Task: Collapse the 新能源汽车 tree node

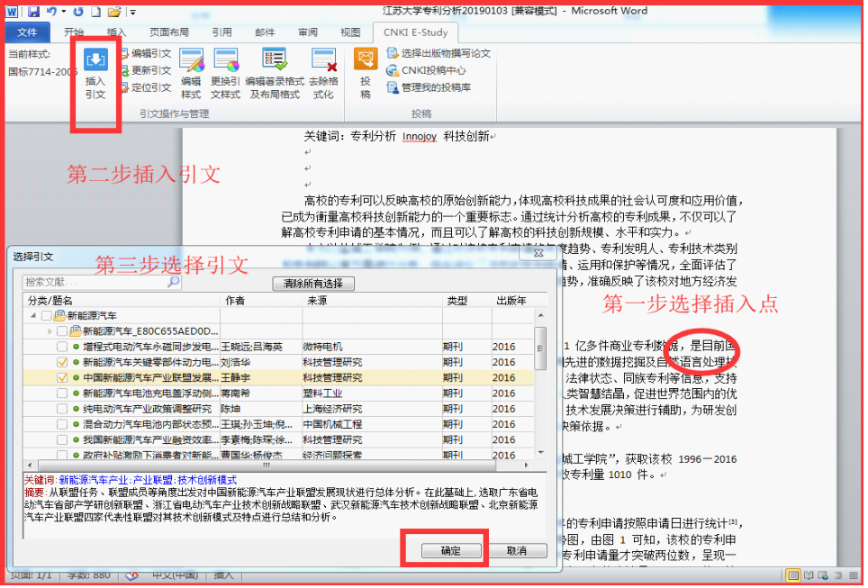Action: (x=33, y=315)
